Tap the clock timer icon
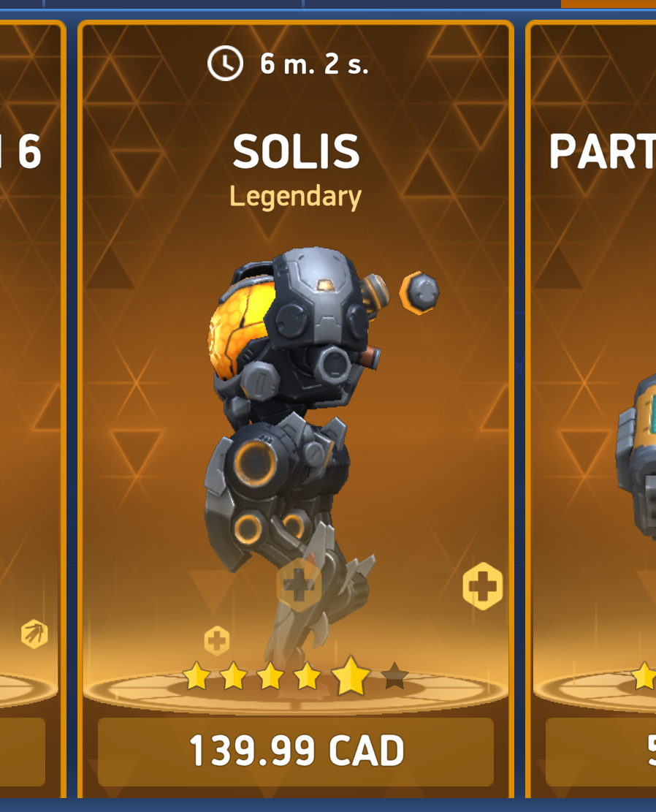Image resolution: width=656 pixels, height=812 pixels. coord(225,63)
